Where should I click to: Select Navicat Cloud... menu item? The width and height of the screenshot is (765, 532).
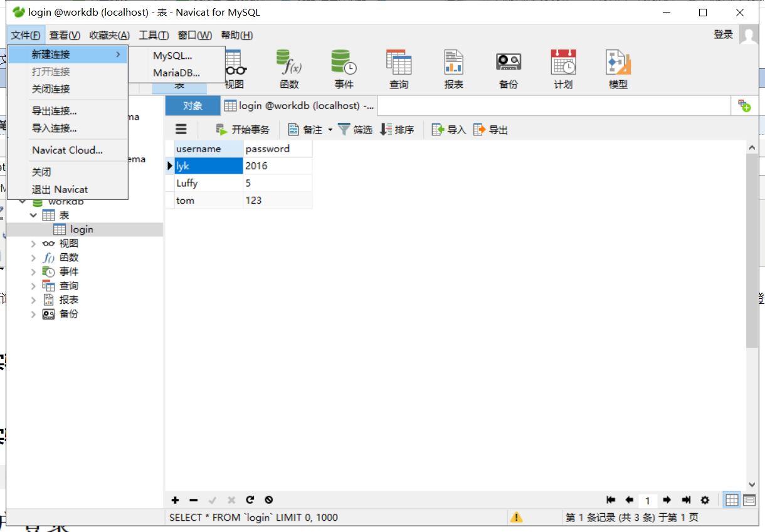click(68, 150)
